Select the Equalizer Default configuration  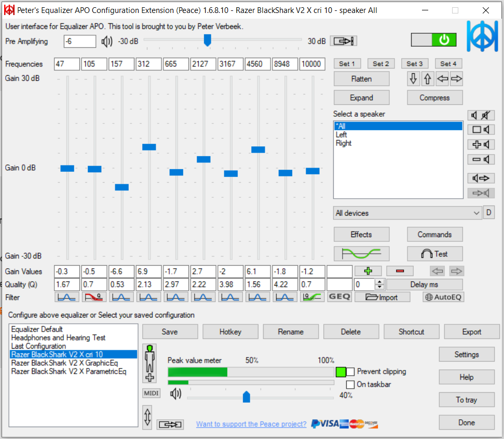pos(73,329)
